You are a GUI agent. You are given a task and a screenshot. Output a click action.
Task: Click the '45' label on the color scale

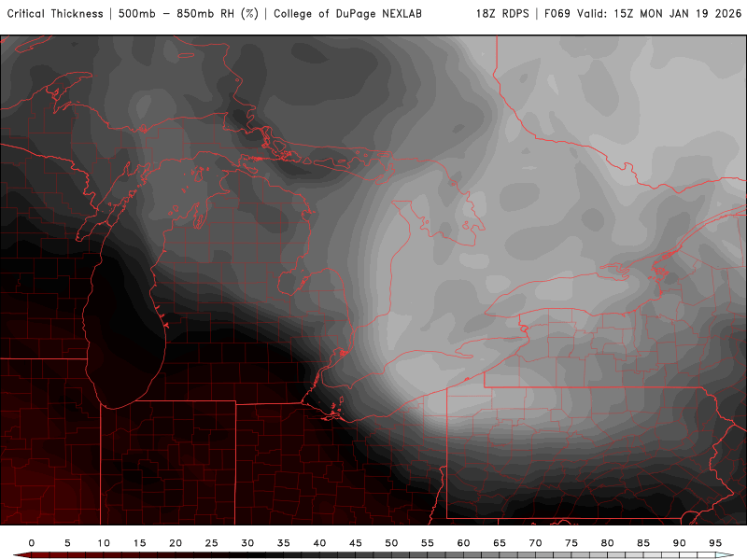point(356,543)
